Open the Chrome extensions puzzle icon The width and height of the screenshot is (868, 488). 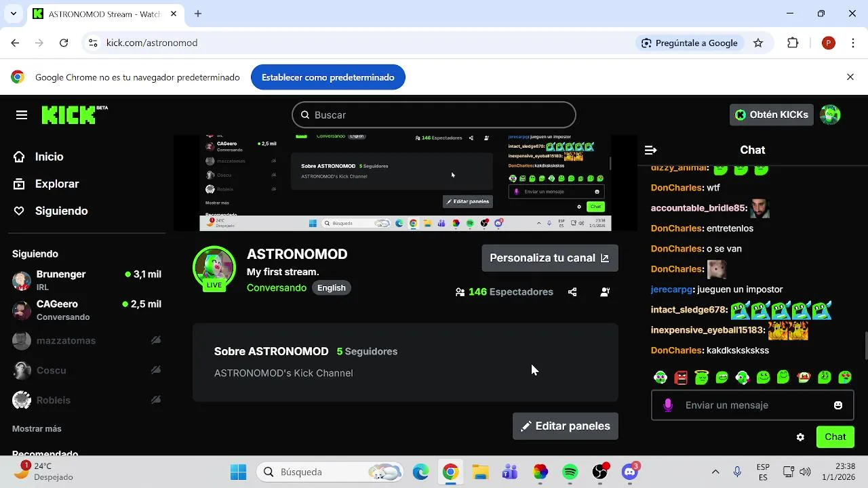click(793, 43)
